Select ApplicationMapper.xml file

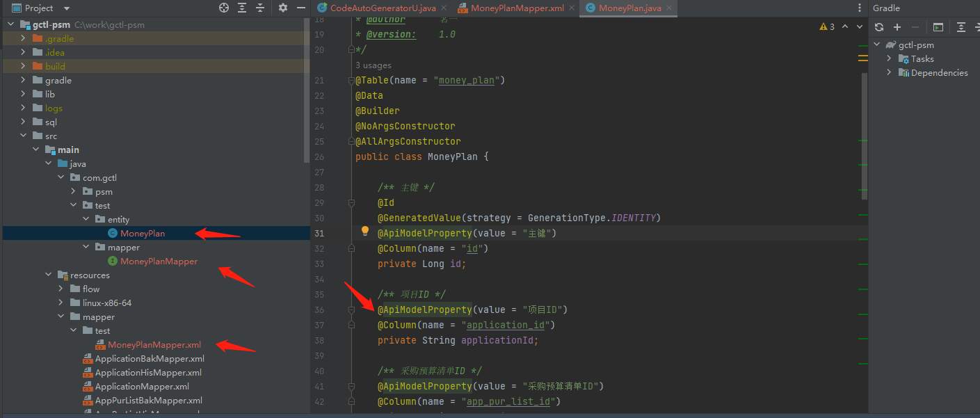pyautogui.click(x=142, y=387)
